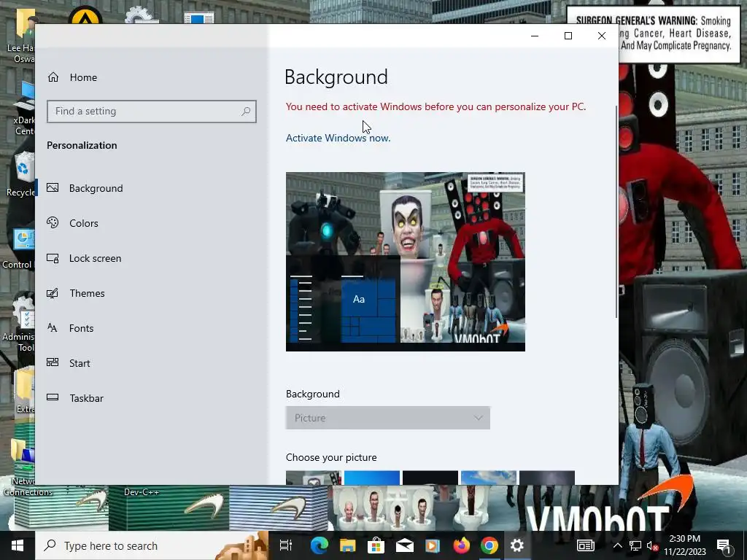This screenshot has height=560, width=747.
Task: Launch Firefox from the taskbar
Action: click(x=461, y=545)
